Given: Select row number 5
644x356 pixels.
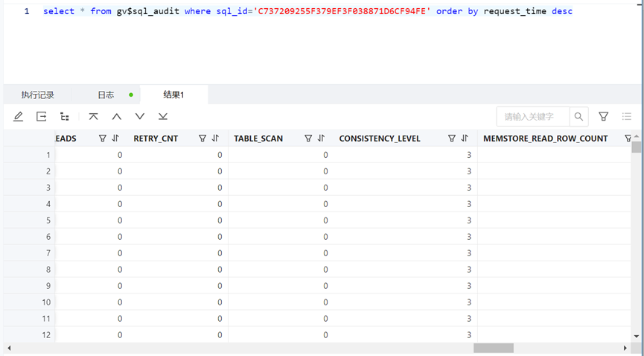Looking at the screenshot, I should click(48, 220).
